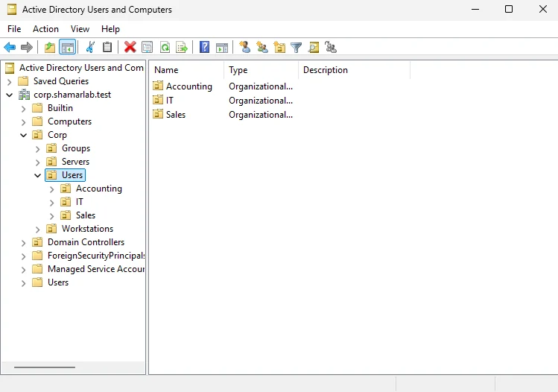The height and width of the screenshot is (392, 558).
Task: Go up one level with folder icon
Action: (50, 47)
